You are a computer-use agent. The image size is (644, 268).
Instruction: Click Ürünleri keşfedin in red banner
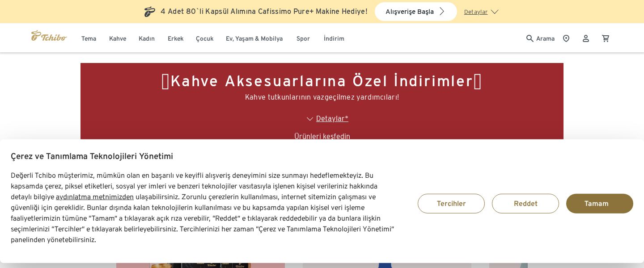tap(322, 136)
